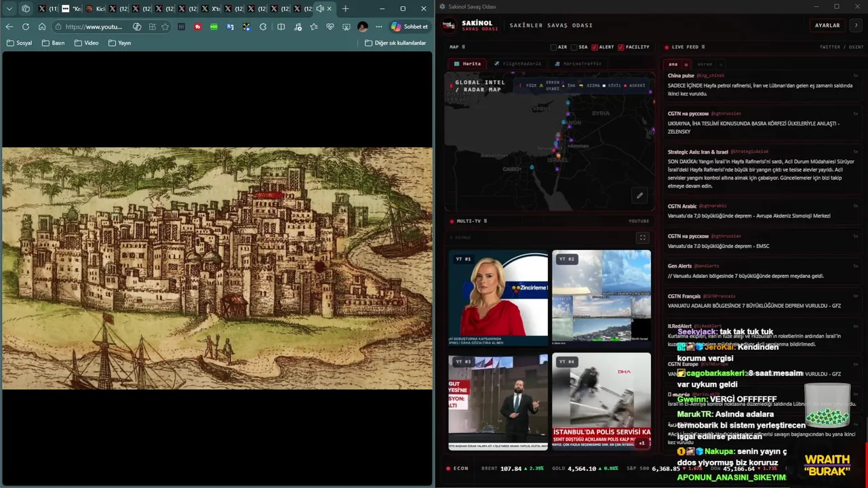This screenshot has width=868, height=488.
Task: Open the Sohbet et Copilot button
Action: [x=410, y=27]
